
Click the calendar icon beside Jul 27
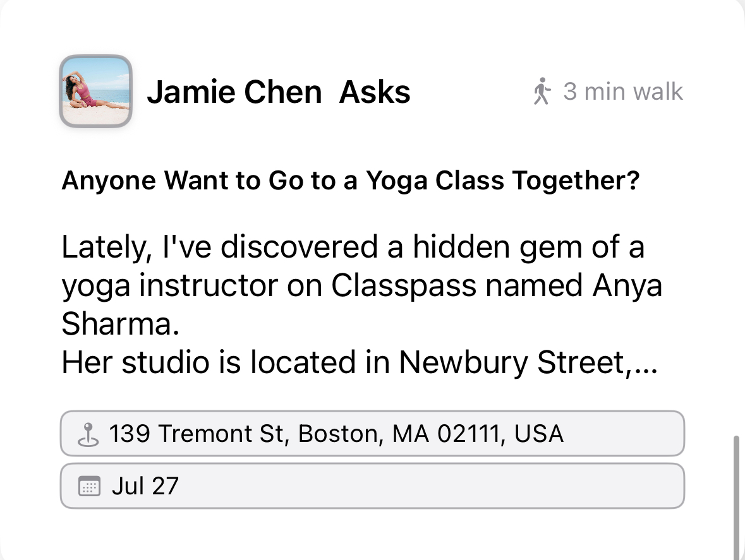(88, 487)
